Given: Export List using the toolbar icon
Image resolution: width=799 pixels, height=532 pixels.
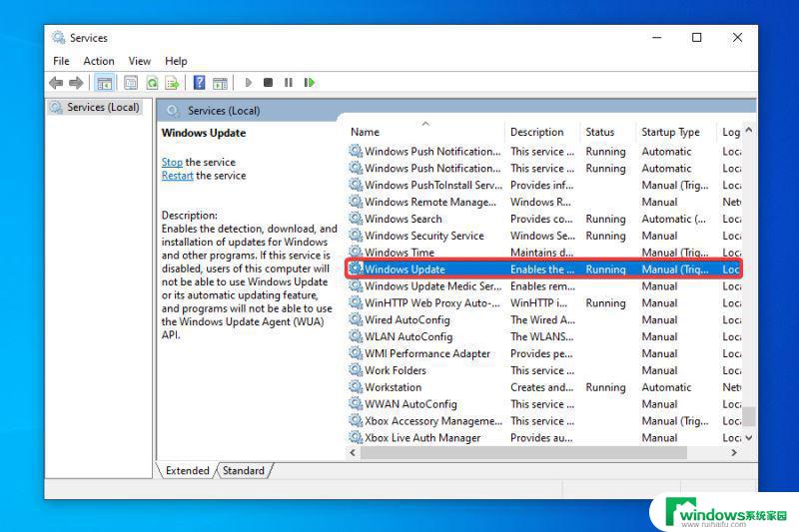Looking at the screenshot, I should (x=172, y=83).
